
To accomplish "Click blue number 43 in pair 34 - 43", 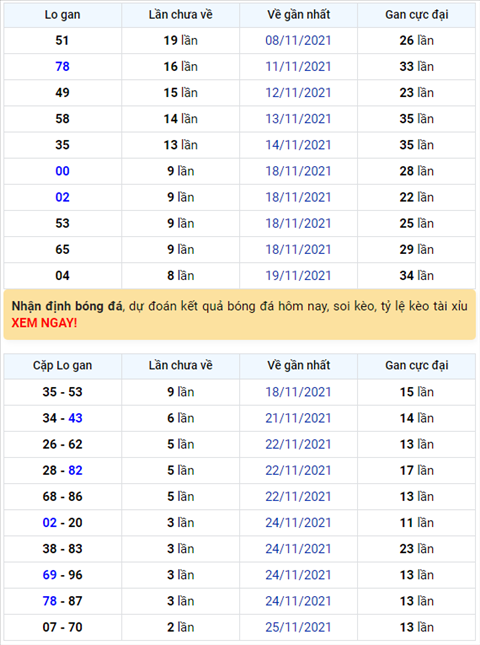I will pyautogui.click(x=75, y=418).
